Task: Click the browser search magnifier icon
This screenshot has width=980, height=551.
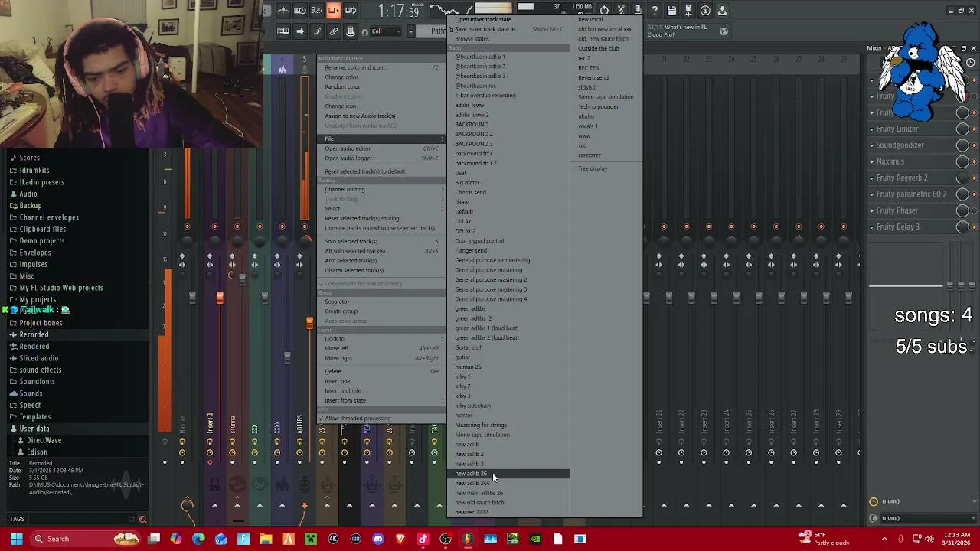Action: [142, 520]
